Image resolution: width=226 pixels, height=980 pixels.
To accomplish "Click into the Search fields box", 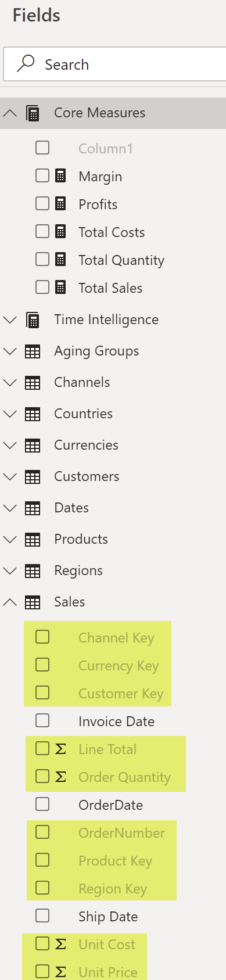I will coord(115,64).
